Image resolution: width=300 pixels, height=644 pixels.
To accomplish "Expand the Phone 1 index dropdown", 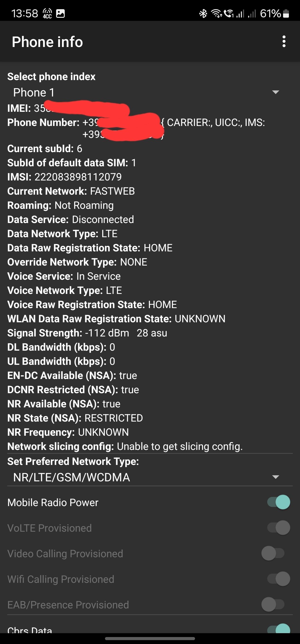I will tap(146, 92).
